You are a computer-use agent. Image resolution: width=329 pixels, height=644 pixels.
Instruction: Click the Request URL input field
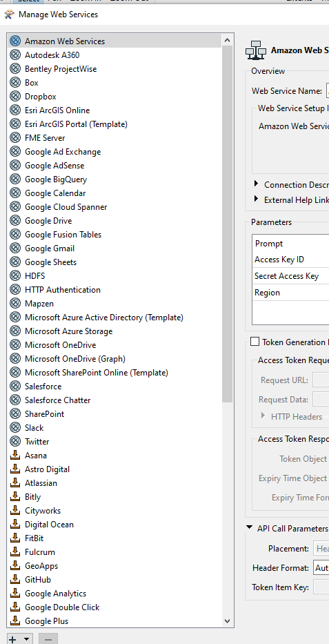pos(321,380)
